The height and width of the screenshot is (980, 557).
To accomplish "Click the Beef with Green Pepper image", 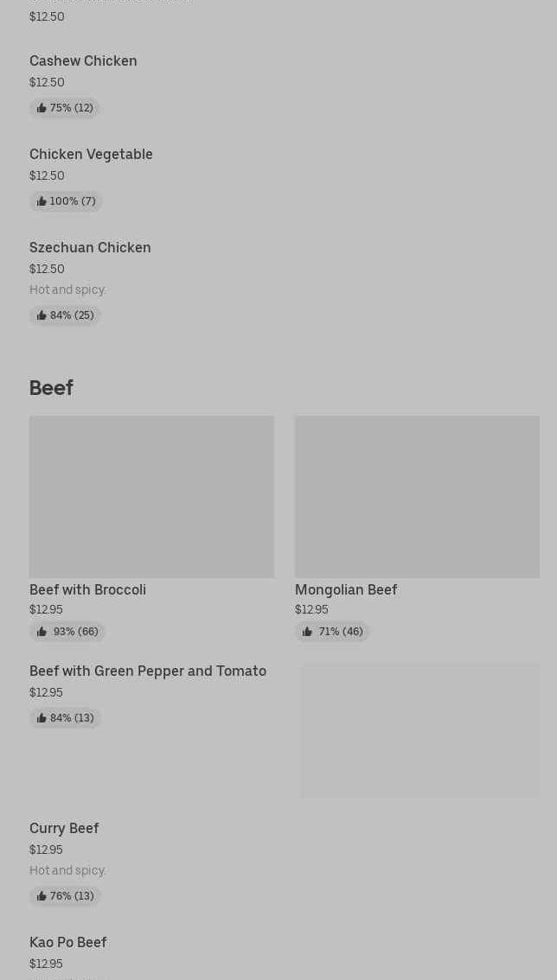I will [419, 731].
